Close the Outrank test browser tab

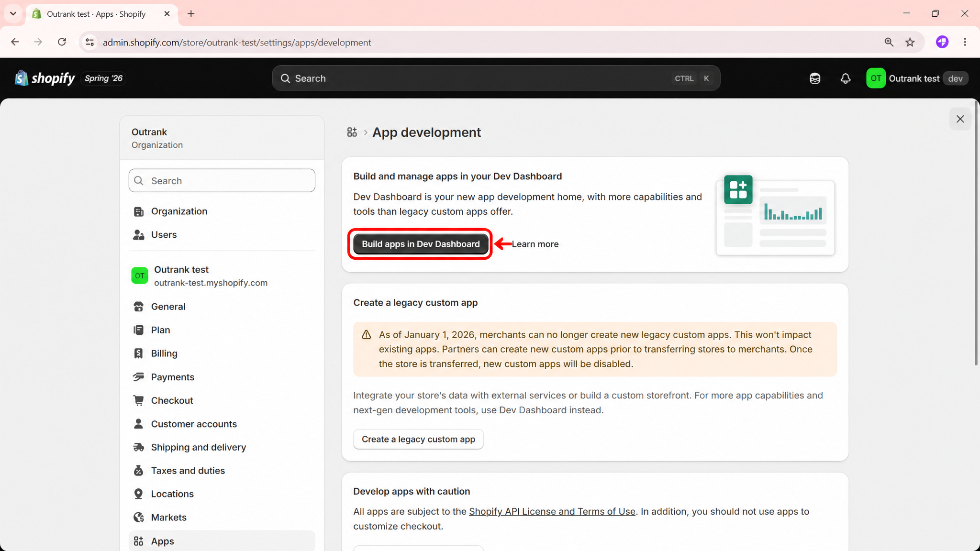pyautogui.click(x=167, y=14)
